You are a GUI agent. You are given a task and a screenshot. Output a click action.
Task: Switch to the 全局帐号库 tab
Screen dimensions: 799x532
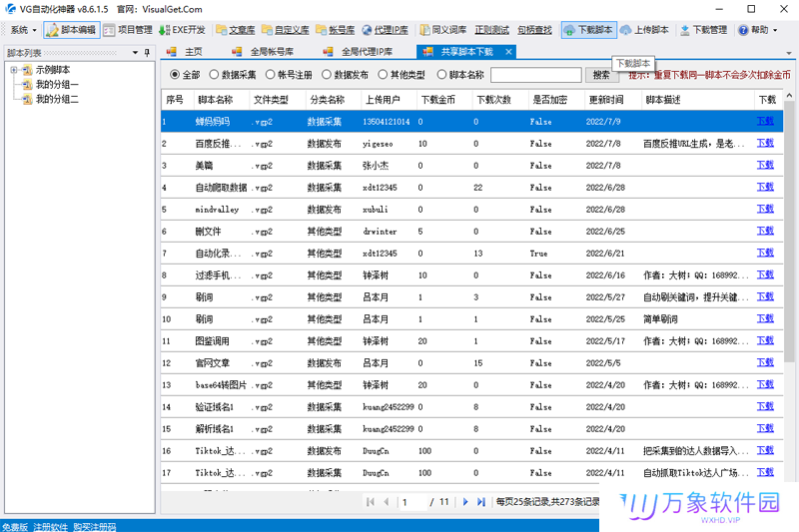click(x=263, y=52)
